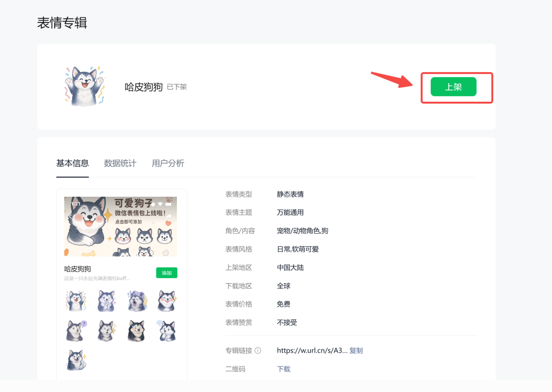
Task: Click the 哈皮狗狗 name in preview card
Action: pos(78,269)
